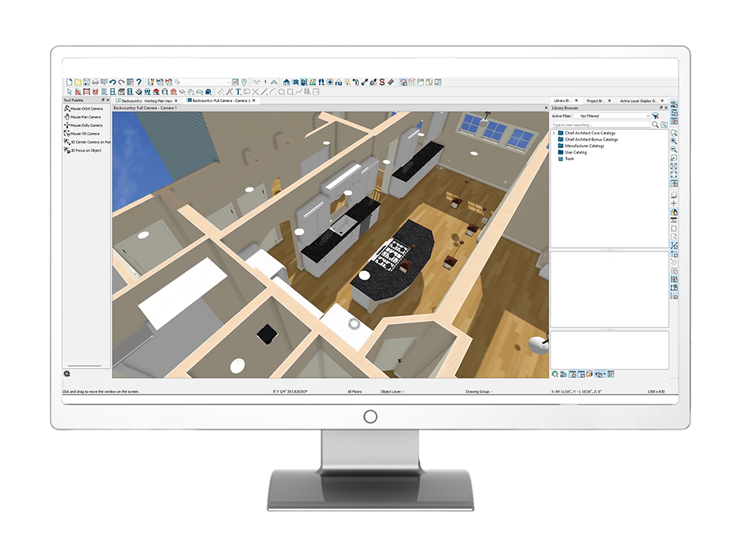The width and height of the screenshot is (756, 554).
Task: Close the Tool Palette panel
Action: coord(108,100)
